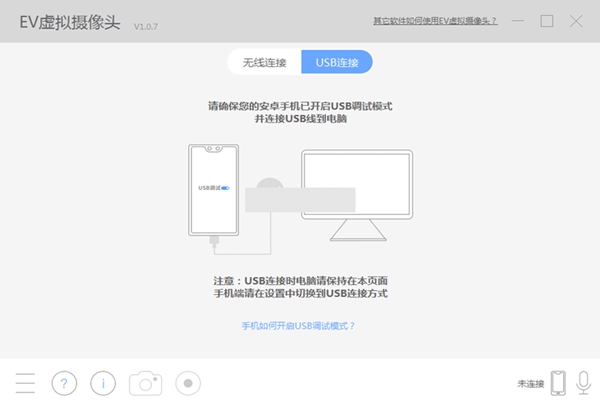Maximize the application window
The width and height of the screenshot is (600, 400).
[547, 21]
